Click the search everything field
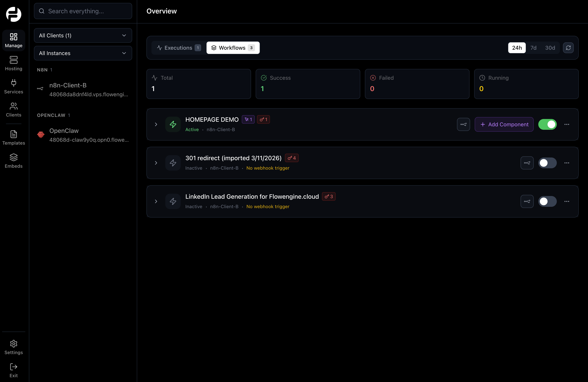The image size is (588, 382). tap(83, 11)
